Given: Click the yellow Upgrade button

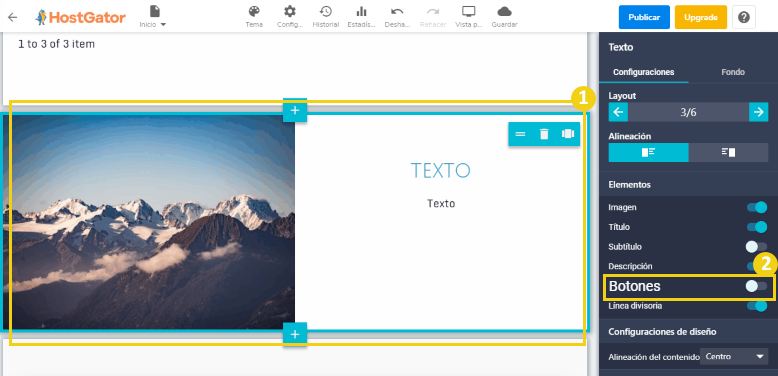Looking at the screenshot, I should (701, 17).
